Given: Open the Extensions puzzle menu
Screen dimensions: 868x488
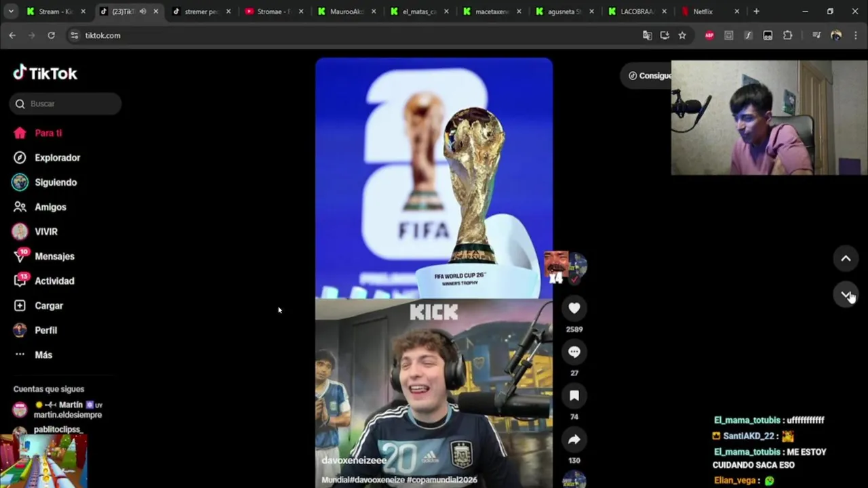Looking at the screenshot, I should (x=787, y=35).
